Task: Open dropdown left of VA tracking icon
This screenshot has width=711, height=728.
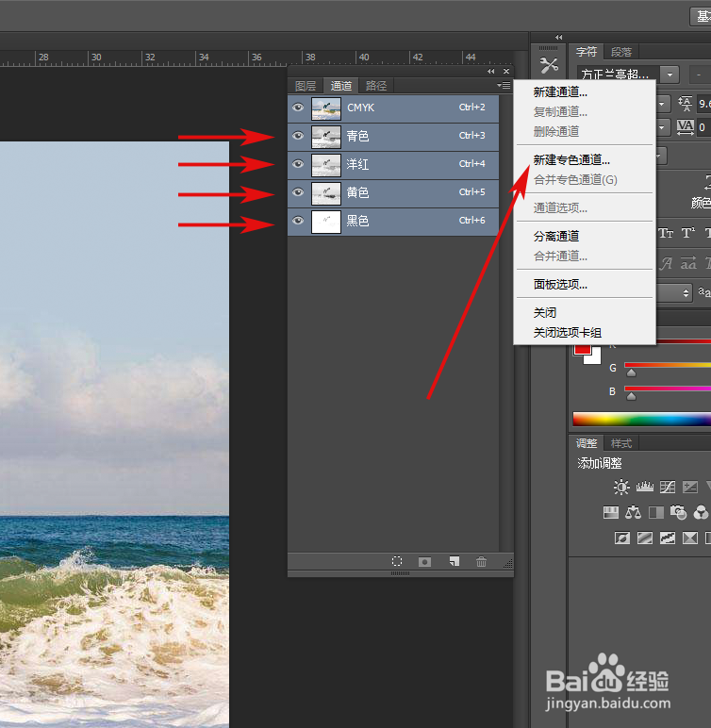Action: point(663,126)
